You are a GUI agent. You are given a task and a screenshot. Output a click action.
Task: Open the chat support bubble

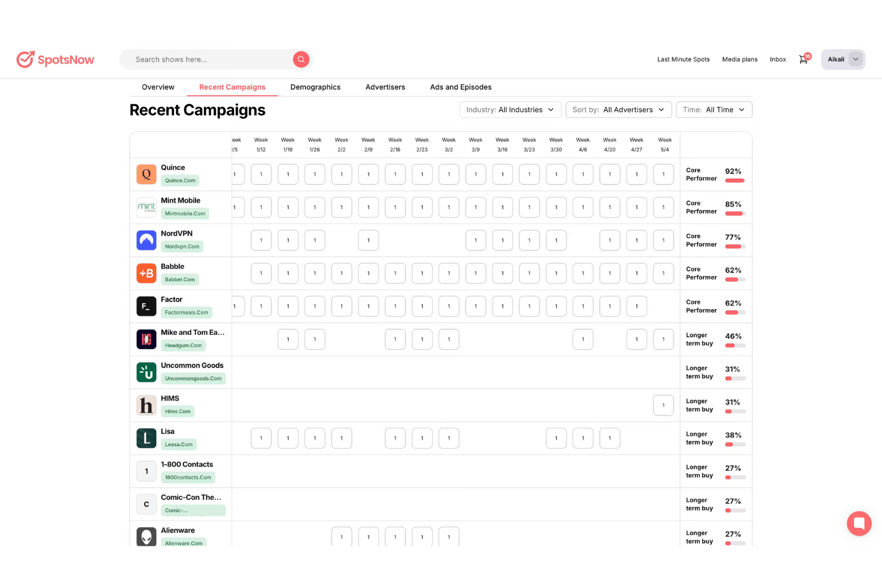(859, 524)
